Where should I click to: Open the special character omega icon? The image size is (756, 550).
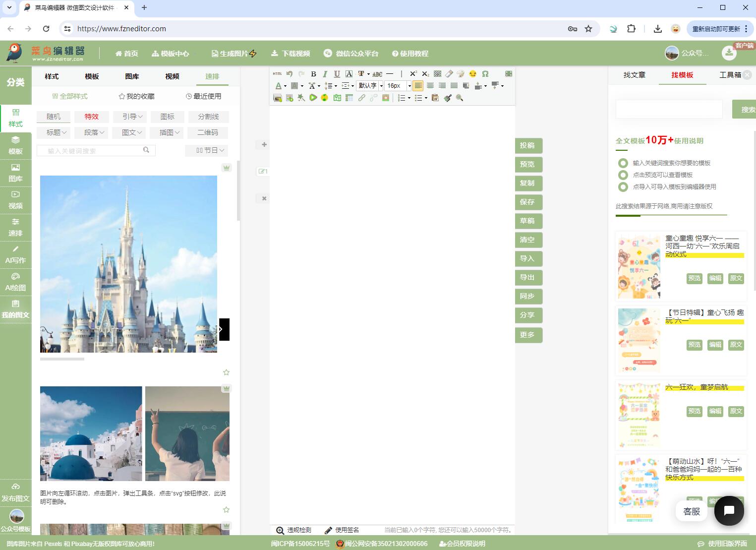pyautogui.click(x=485, y=74)
